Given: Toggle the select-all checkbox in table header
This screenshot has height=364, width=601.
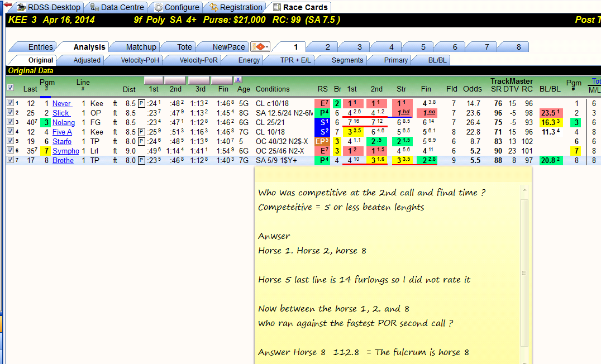Looking at the screenshot, I should pyautogui.click(x=11, y=87).
